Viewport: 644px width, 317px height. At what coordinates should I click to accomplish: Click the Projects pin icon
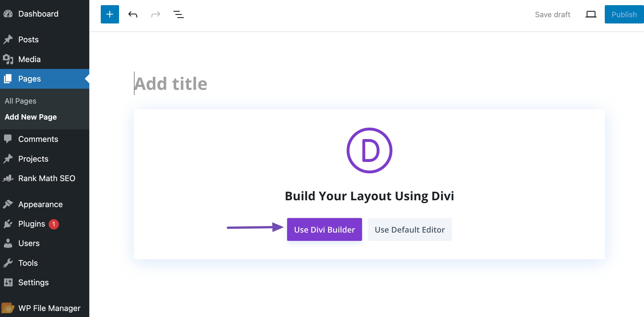pyautogui.click(x=8, y=159)
